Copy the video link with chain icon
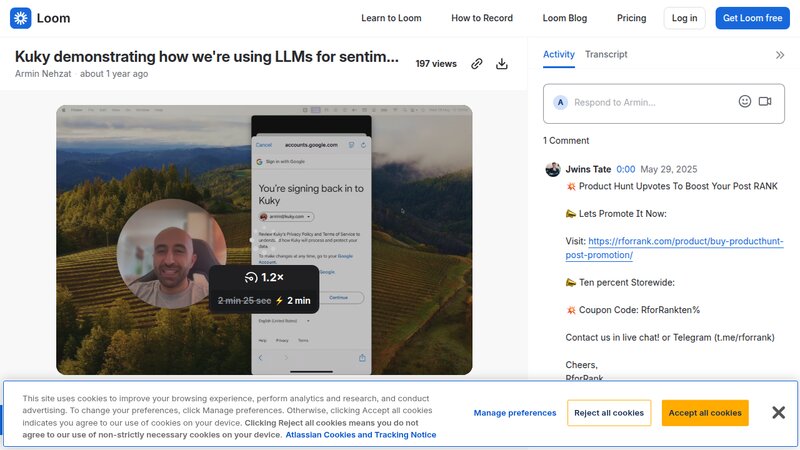Viewport: 800px width, 450px height. tap(477, 64)
